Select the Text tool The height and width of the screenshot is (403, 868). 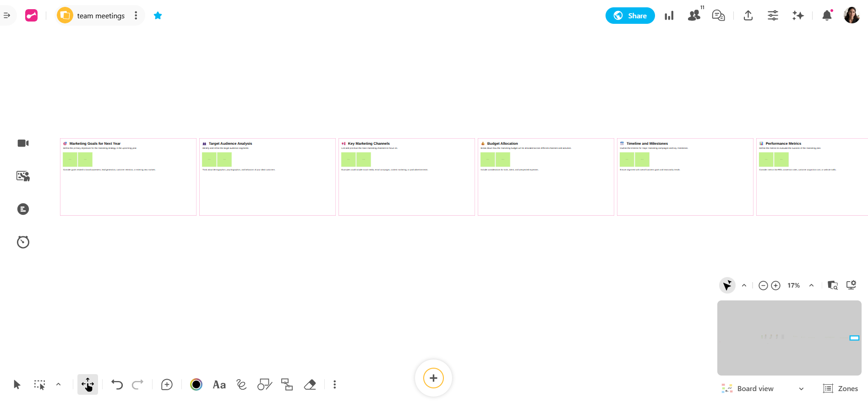pyautogui.click(x=219, y=385)
